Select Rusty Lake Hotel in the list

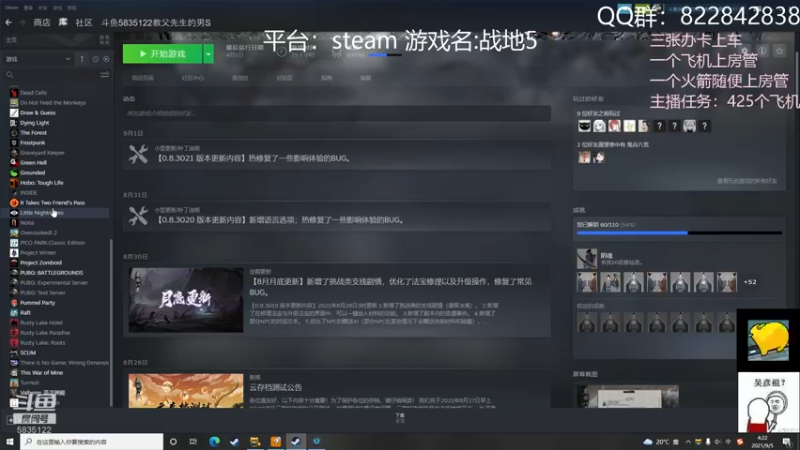pyautogui.click(x=41, y=323)
